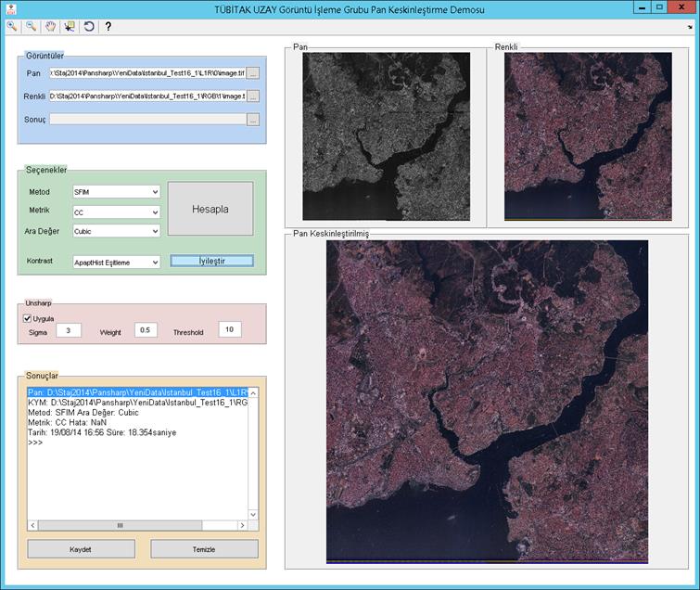Open the Metrik dropdown showing CC
Screen dimensions: 700x590
pyautogui.click(x=116, y=212)
